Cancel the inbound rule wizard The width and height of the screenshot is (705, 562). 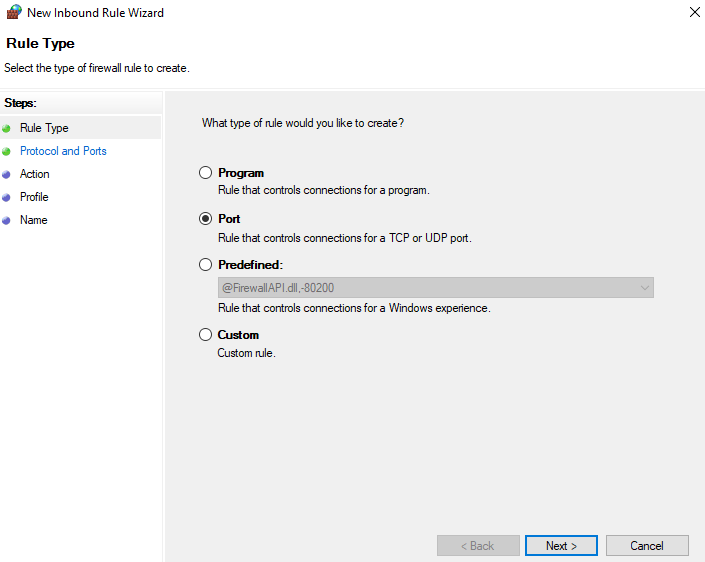coord(647,546)
